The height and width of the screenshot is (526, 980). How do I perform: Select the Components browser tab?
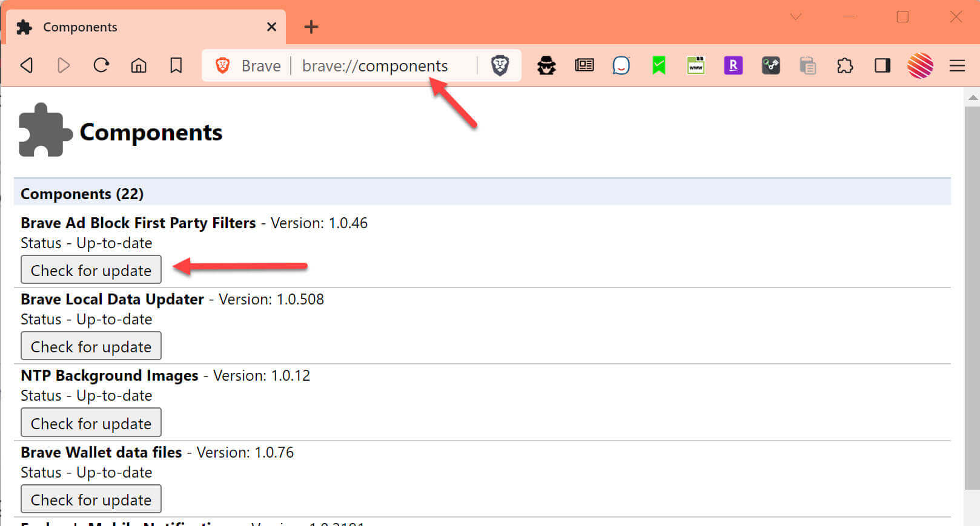coord(145,27)
